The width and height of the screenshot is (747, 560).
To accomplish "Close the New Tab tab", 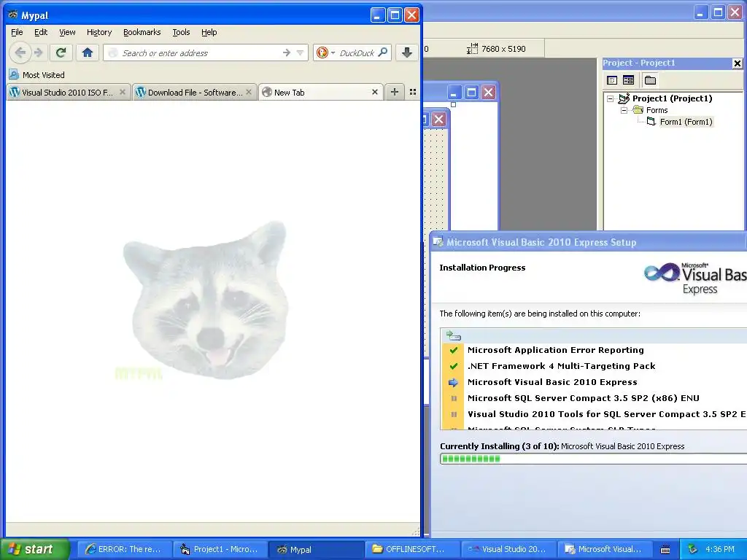I will 375,92.
